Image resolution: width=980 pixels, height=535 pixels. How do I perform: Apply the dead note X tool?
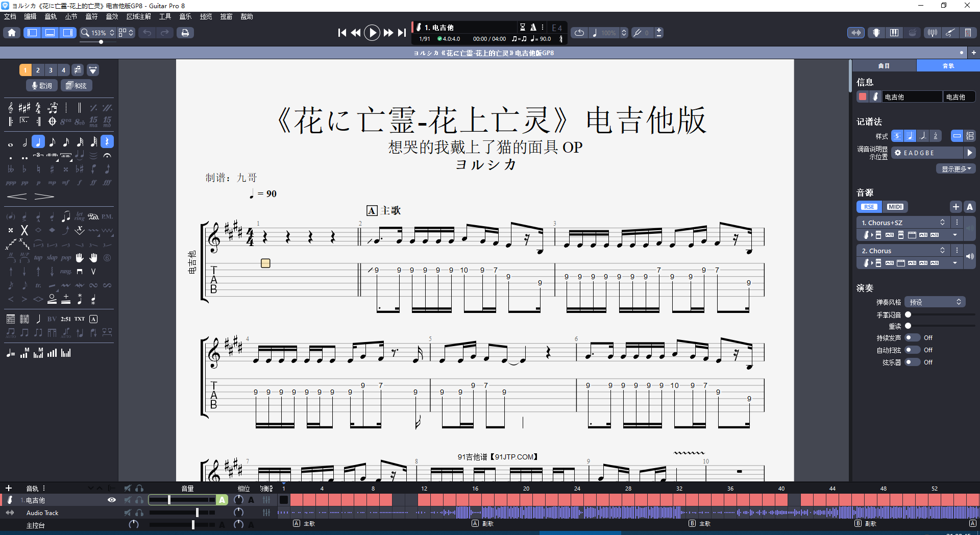click(24, 230)
